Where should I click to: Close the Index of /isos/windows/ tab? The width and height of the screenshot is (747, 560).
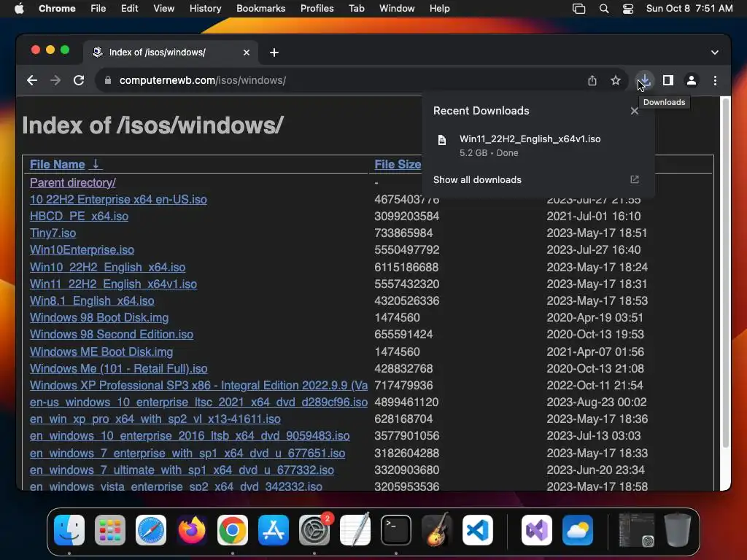[247, 52]
